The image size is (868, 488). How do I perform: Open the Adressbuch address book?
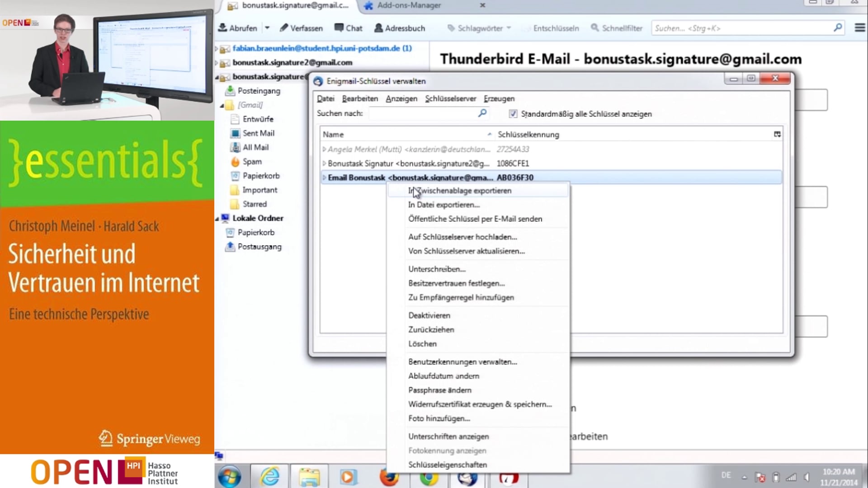tap(400, 28)
